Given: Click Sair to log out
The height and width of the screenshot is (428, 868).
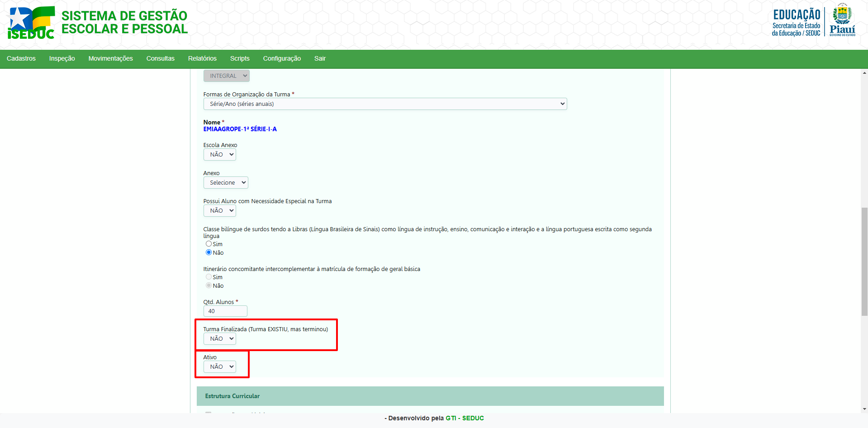Looking at the screenshot, I should (x=320, y=59).
